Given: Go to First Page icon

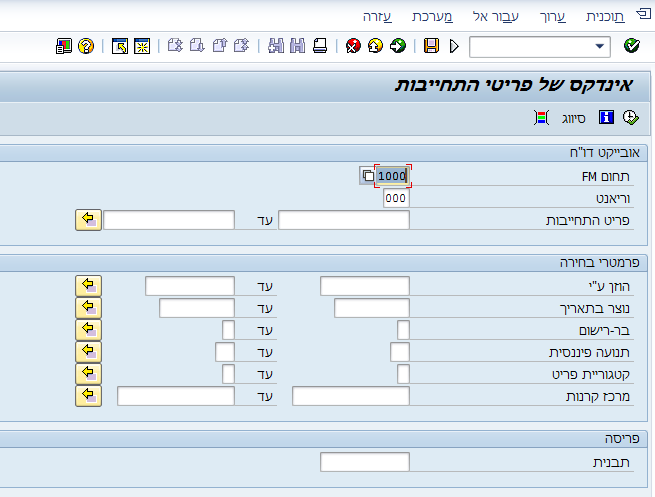Looking at the screenshot, I should [x=241, y=46].
